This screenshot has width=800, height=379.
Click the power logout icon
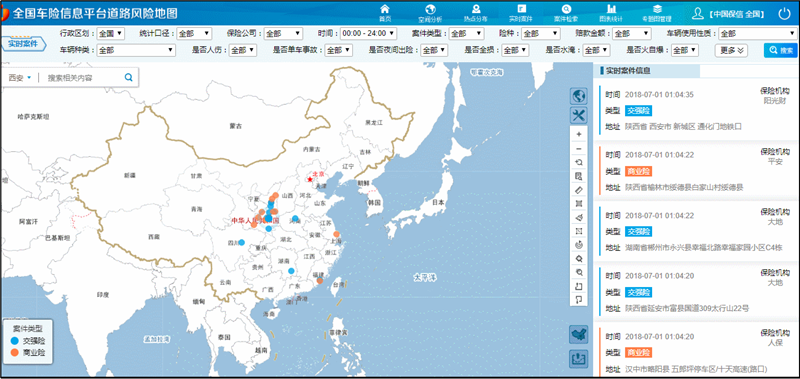[784, 14]
